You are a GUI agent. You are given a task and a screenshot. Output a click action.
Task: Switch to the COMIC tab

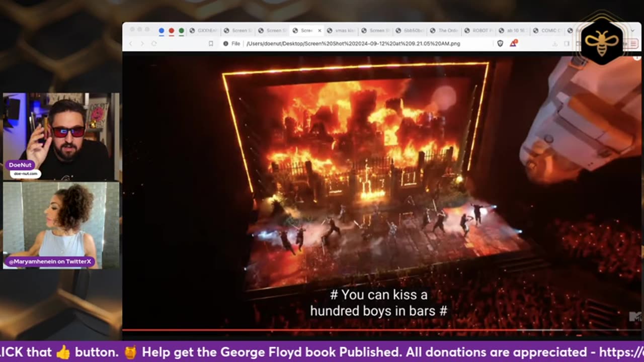coord(547,31)
